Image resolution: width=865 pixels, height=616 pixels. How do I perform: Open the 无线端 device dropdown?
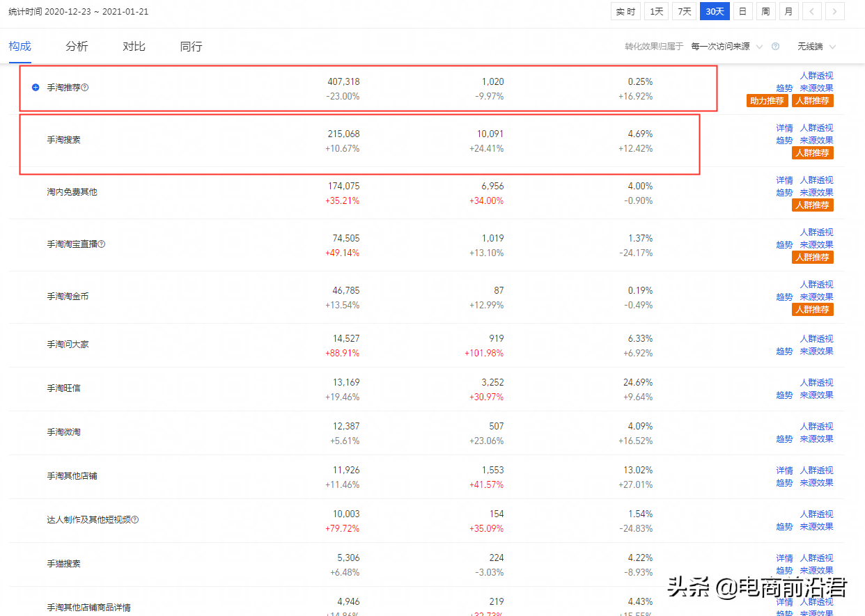[816, 47]
